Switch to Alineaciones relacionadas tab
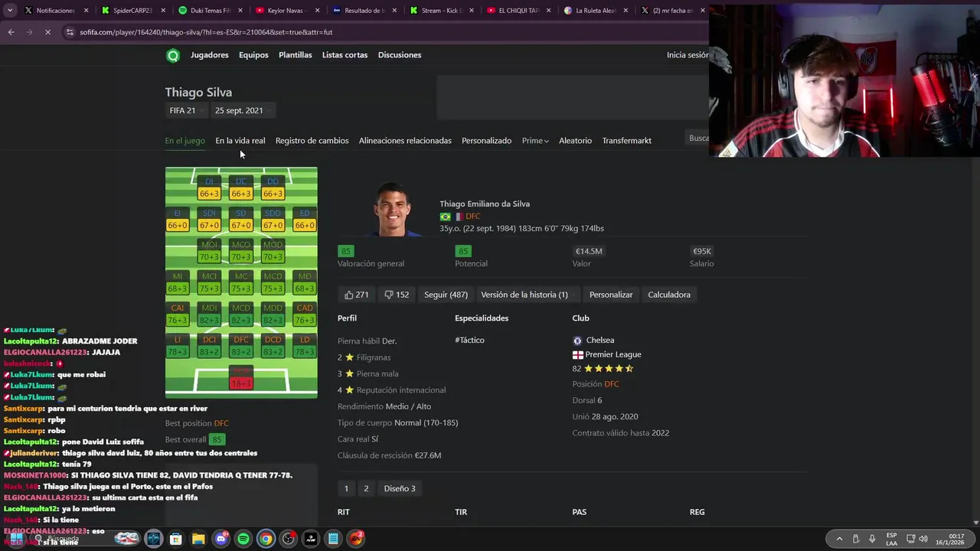 click(x=405, y=141)
